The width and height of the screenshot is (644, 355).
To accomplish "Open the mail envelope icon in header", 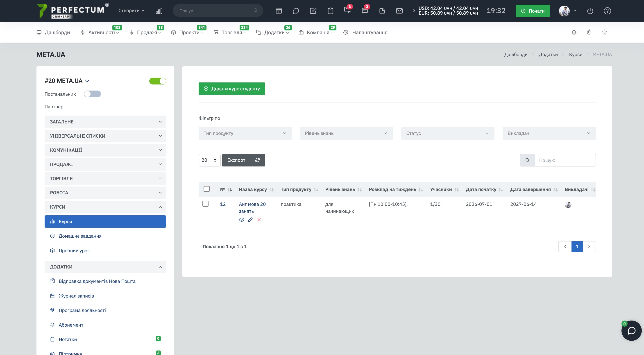I will click(x=399, y=11).
